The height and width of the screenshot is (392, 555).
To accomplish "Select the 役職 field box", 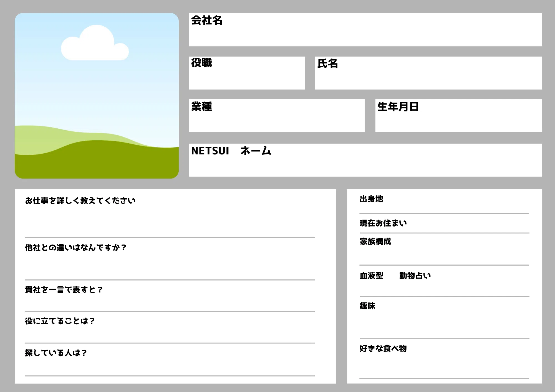I will [x=247, y=73].
